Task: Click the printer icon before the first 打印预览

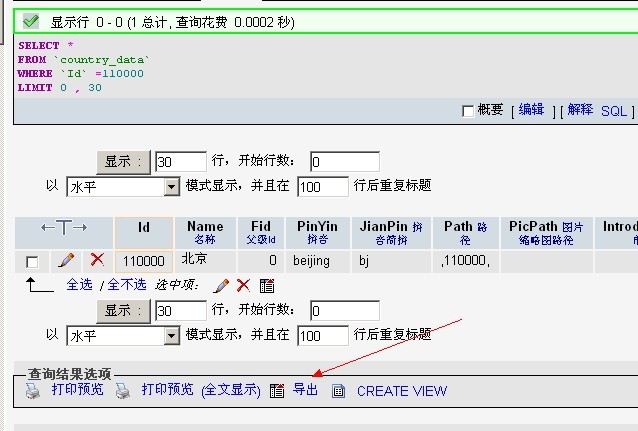Action: (x=33, y=391)
